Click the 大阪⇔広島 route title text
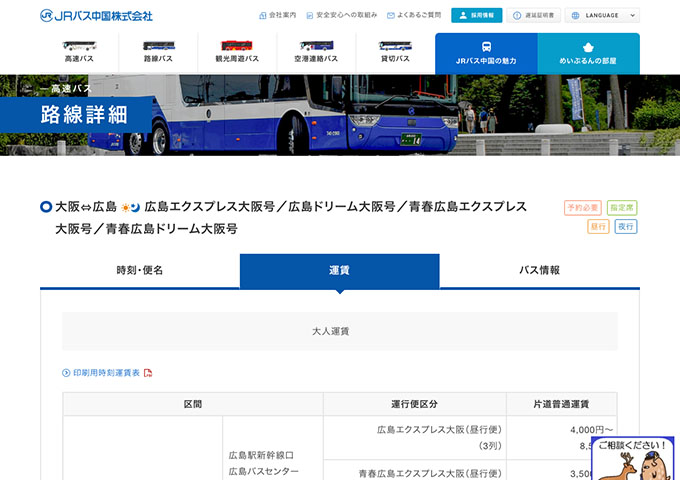Viewport: 680px width, 480px height. [86, 207]
